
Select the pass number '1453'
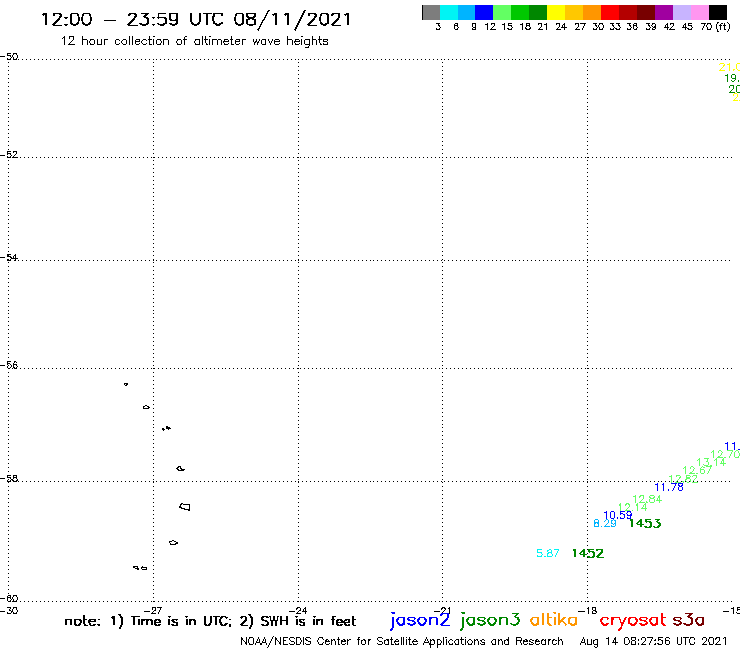[x=645, y=523]
